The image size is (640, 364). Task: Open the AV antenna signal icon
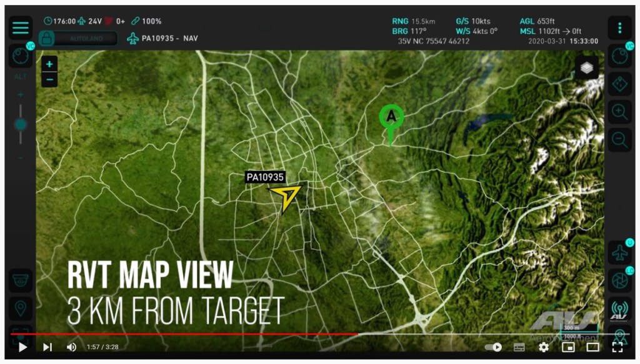click(x=619, y=308)
